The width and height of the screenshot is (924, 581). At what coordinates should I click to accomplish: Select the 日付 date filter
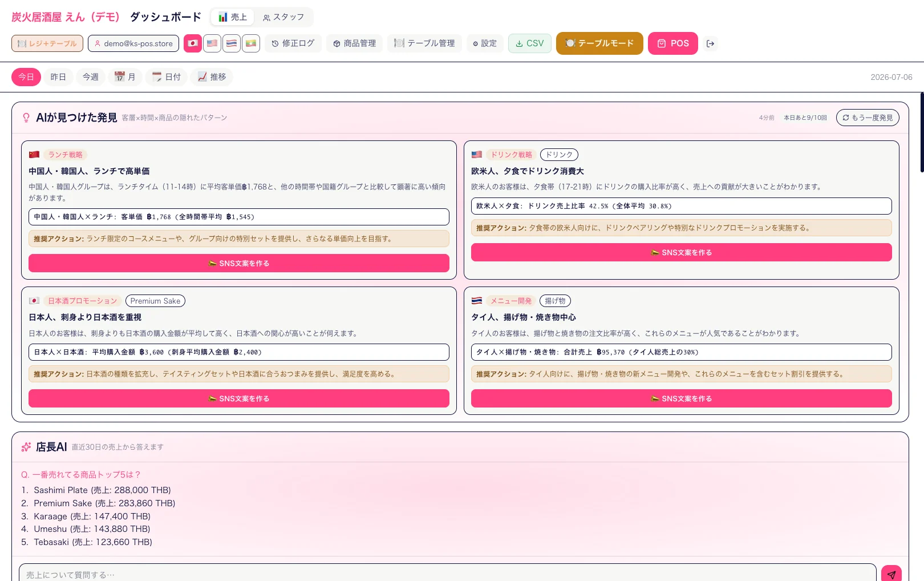pyautogui.click(x=167, y=77)
